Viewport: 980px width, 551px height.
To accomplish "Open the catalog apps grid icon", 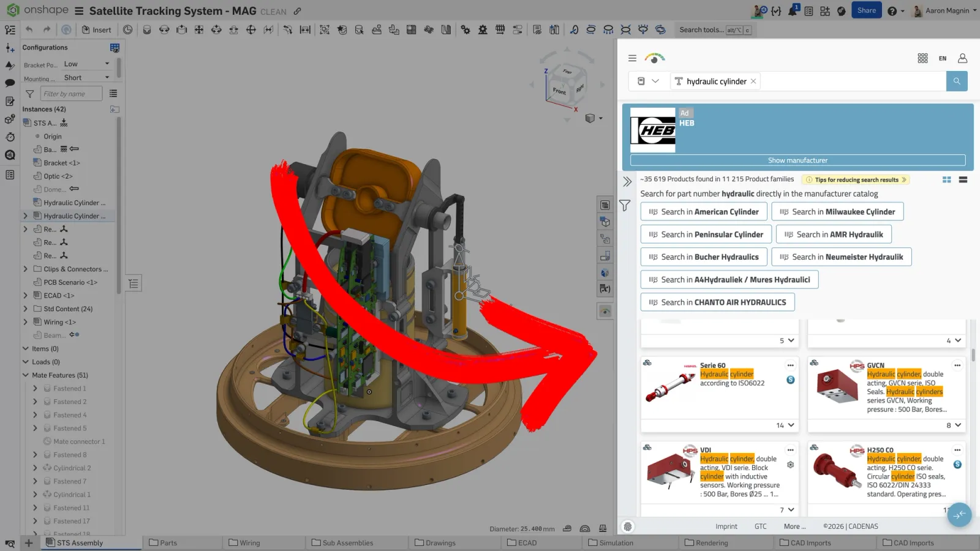I will pos(922,58).
